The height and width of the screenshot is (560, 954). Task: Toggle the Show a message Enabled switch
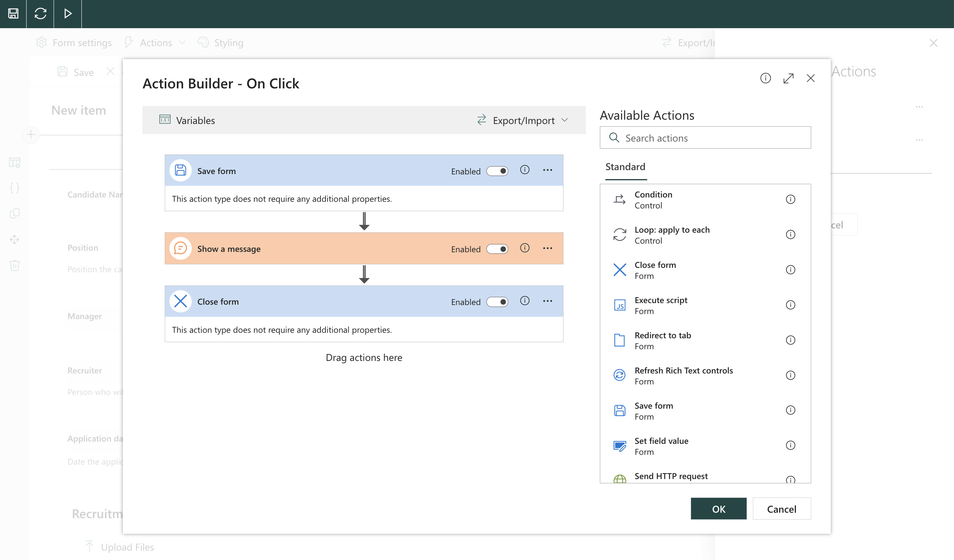[497, 249]
